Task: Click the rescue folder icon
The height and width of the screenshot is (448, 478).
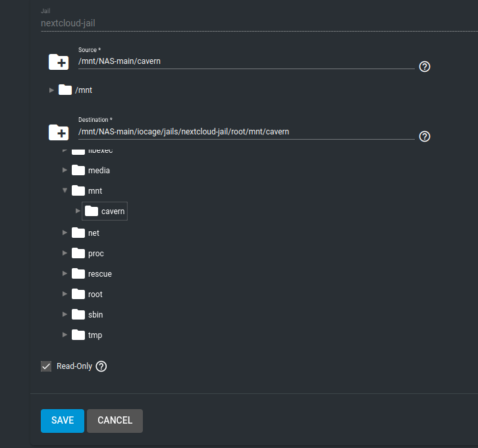Action: pos(78,274)
